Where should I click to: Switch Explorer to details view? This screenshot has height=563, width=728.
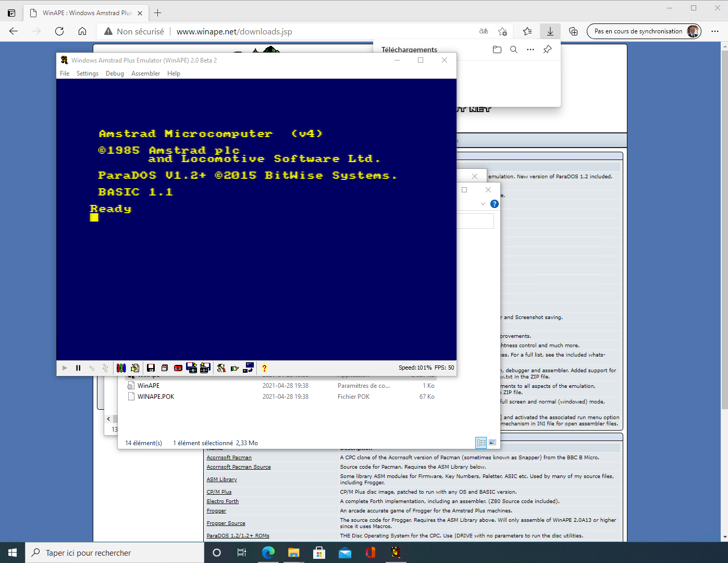(481, 443)
